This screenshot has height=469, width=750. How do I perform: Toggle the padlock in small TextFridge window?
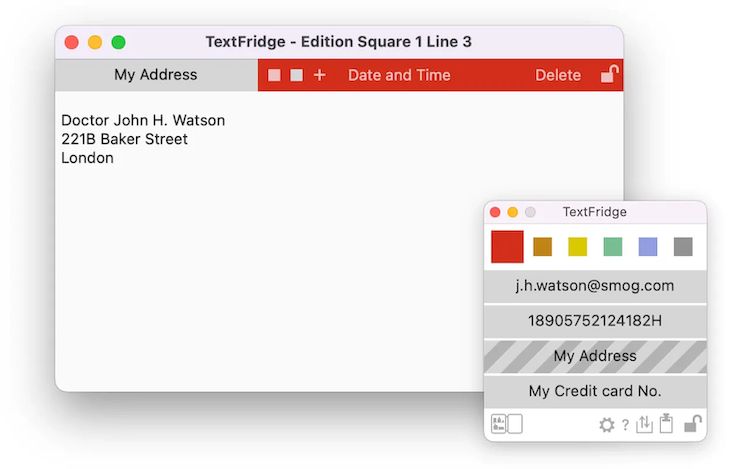693,423
